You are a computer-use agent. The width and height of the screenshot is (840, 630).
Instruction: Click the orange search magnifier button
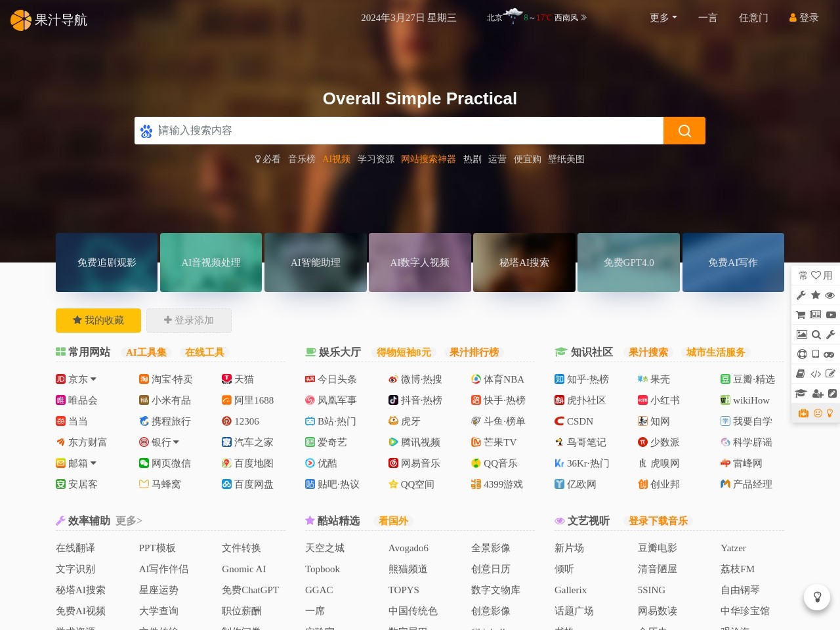click(684, 131)
